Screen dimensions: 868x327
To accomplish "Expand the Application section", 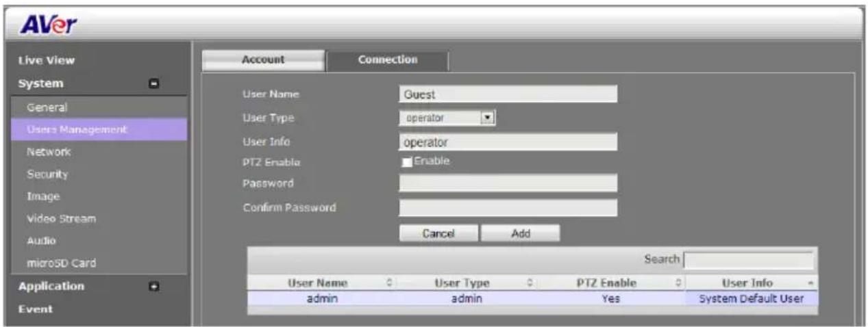I will [155, 286].
